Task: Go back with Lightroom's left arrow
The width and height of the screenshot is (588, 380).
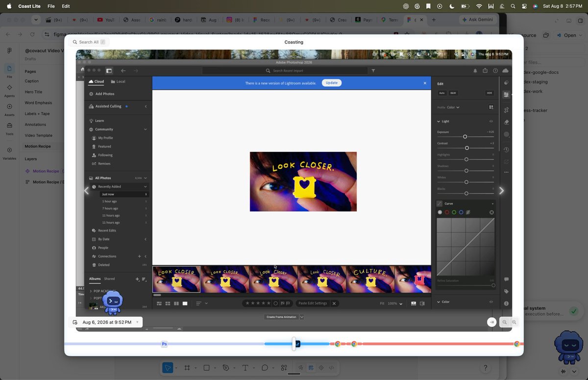Action: point(123,71)
